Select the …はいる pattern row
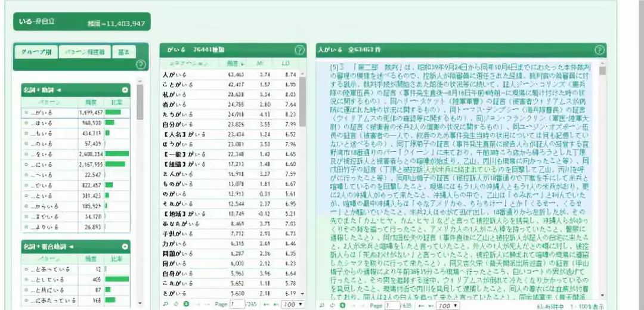The height and width of the screenshot is (310, 644). (x=76, y=122)
